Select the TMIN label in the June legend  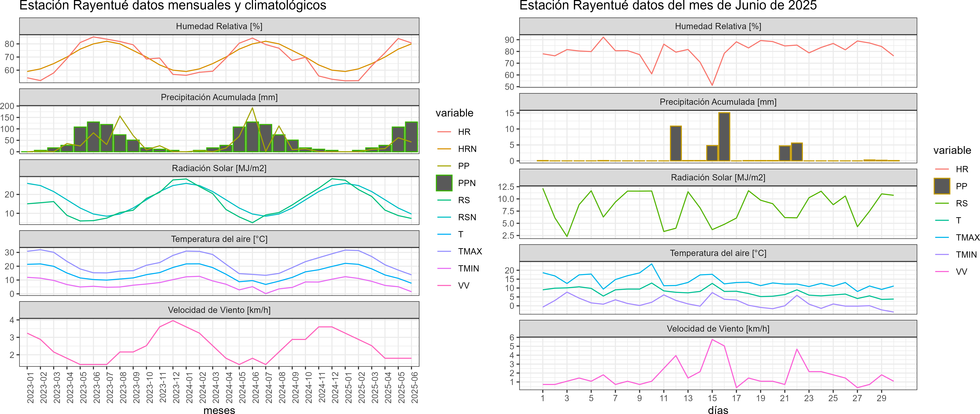966,255
